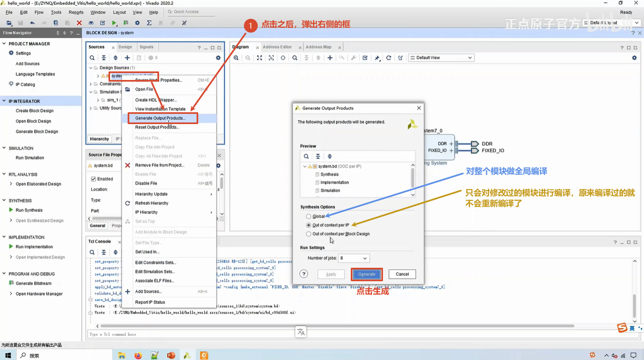Open Diagram panel settings gear
The height and width of the screenshot is (360, 644).
tap(634, 58)
